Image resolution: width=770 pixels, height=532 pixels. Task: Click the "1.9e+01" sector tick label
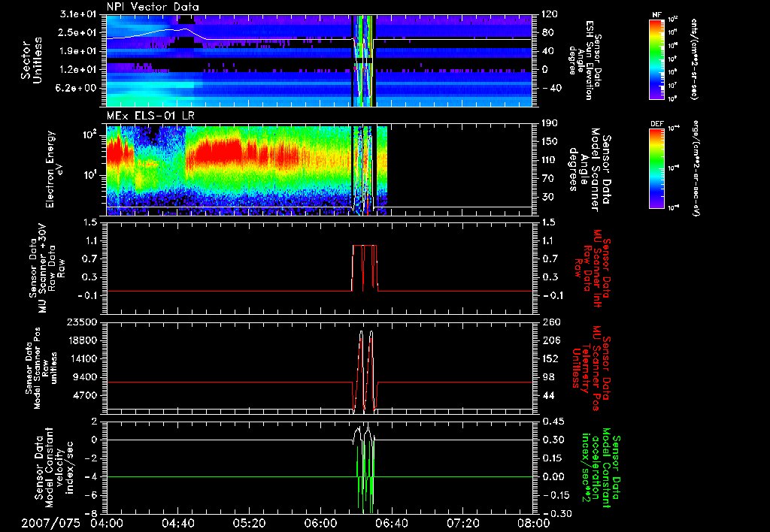[x=78, y=51]
